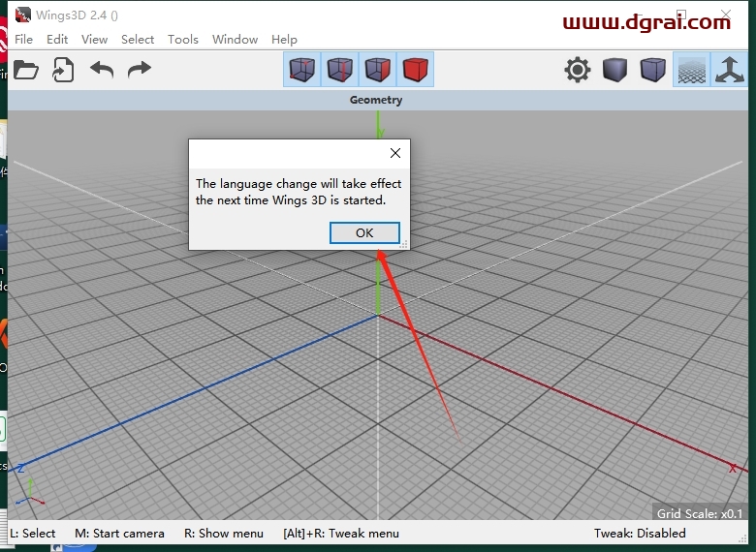Open Preferences with the gear icon

pos(577,70)
